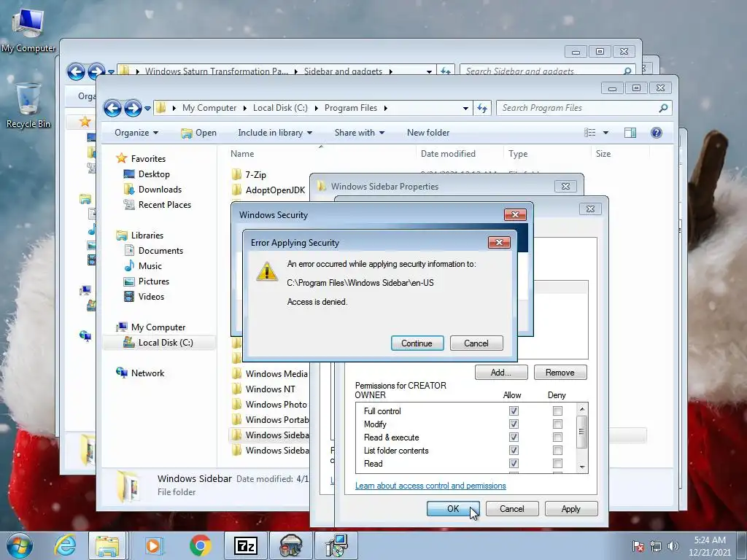
Task: Launch Google Chrome from taskbar
Action: pos(201,545)
